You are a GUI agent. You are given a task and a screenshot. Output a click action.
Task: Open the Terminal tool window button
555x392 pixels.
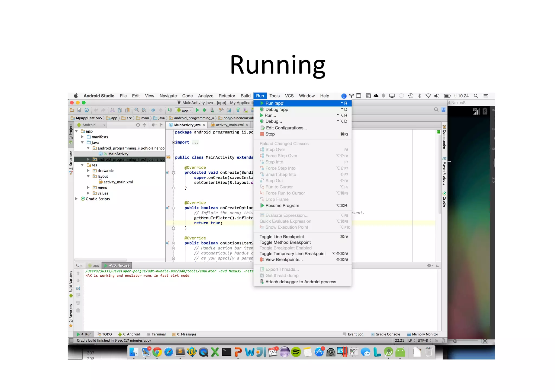(x=156, y=334)
